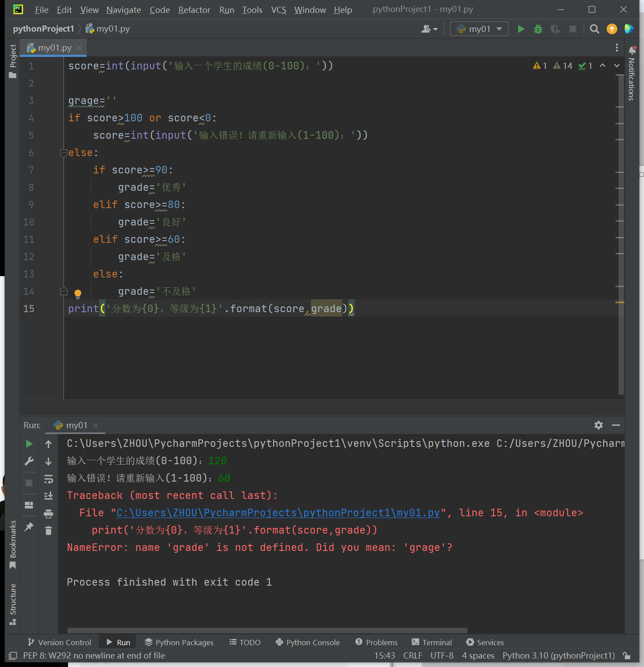Open the Navigate menu
The image size is (644, 667).
click(124, 10)
